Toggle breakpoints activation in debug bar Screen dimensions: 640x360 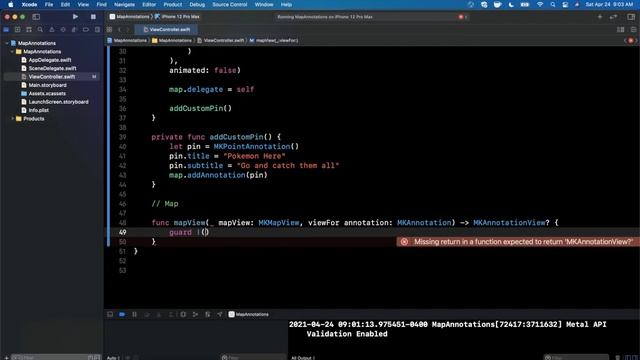[x=122, y=314]
